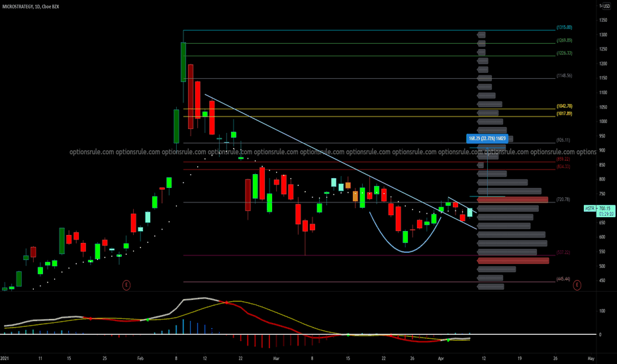Click the 19 date axis label

pyautogui.click(x=520, y=359)
